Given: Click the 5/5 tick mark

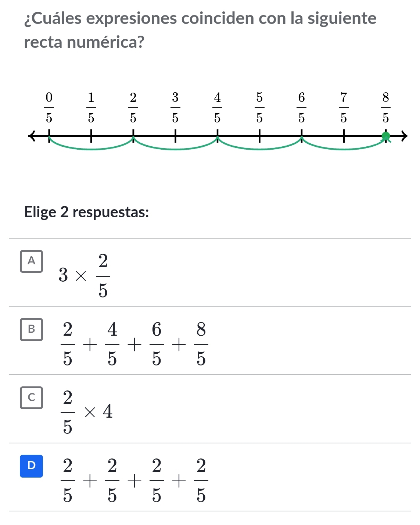Looking at the screenshot, I should (259, 136).
